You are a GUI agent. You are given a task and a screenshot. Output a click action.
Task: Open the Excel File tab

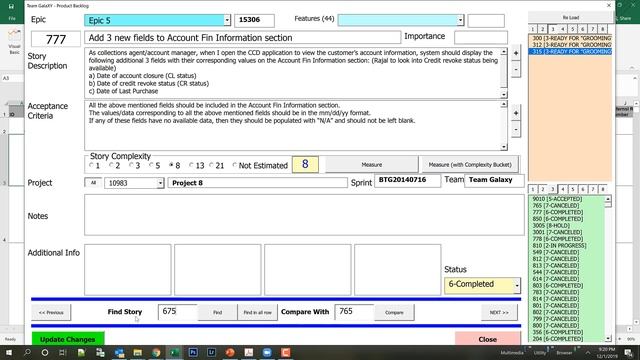click(12, 18)
